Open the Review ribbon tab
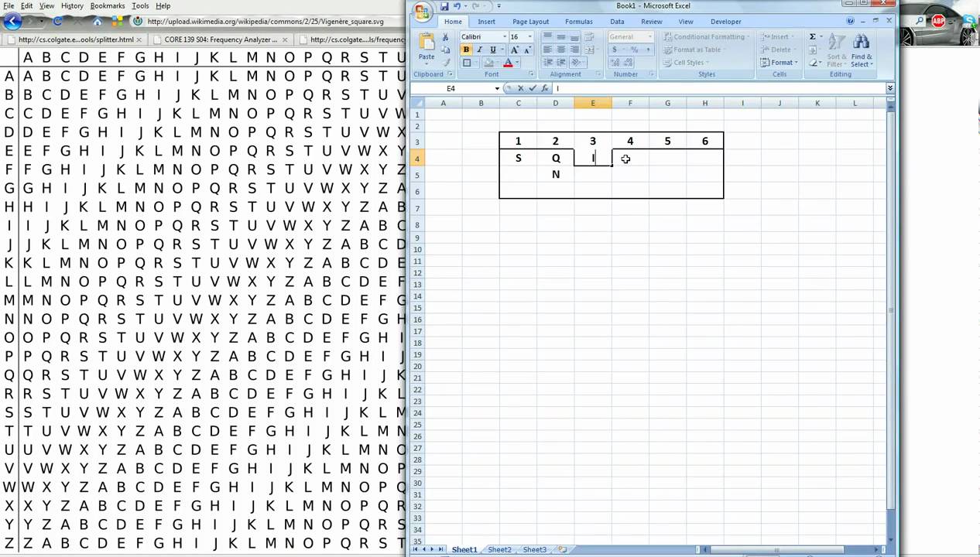The height and width of the screenshot is (557, 980). coord(651,22)
